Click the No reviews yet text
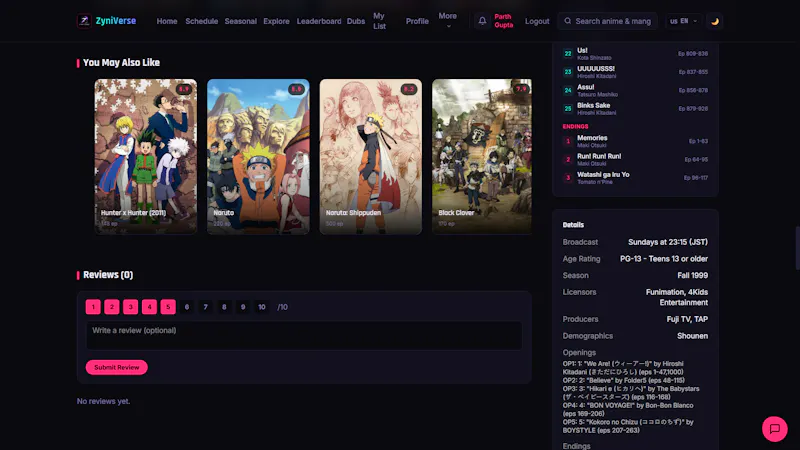This screenshot has height=450, width=800. (x=104, y=402)
